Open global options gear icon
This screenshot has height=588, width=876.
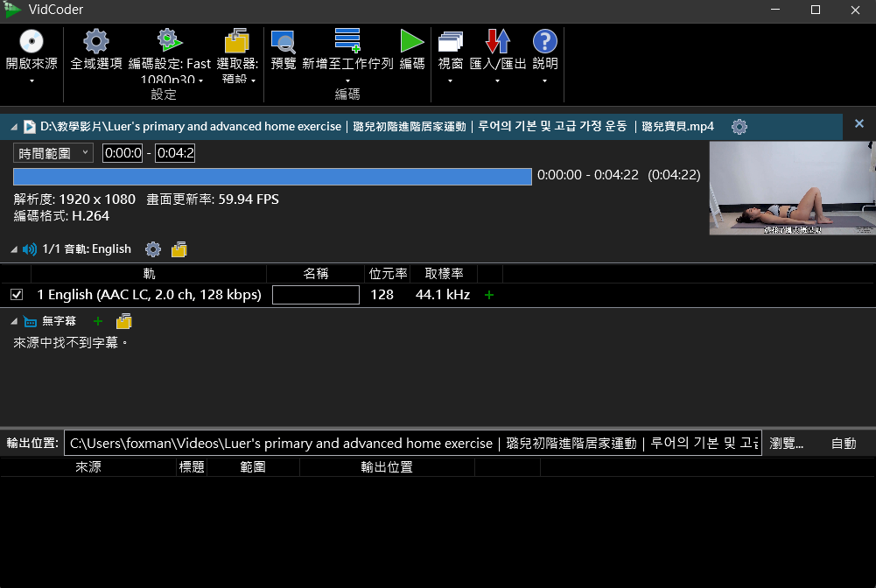pos(96,41)
